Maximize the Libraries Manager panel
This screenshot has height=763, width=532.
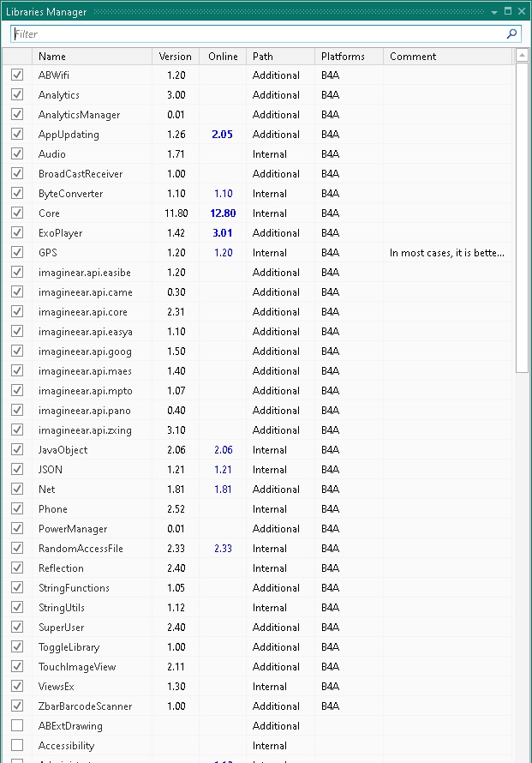(x=508, y=11)
